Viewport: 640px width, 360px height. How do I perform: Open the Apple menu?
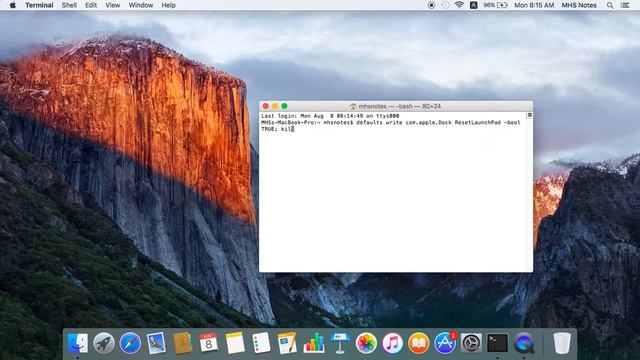(x=12, y=5)
